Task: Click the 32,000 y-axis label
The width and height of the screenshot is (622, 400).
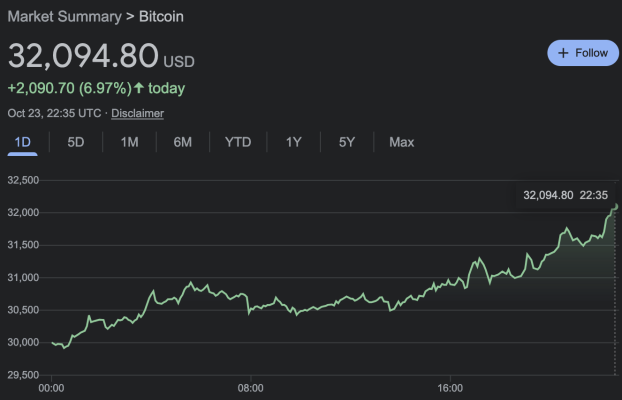Action: [x=23, y=213]
